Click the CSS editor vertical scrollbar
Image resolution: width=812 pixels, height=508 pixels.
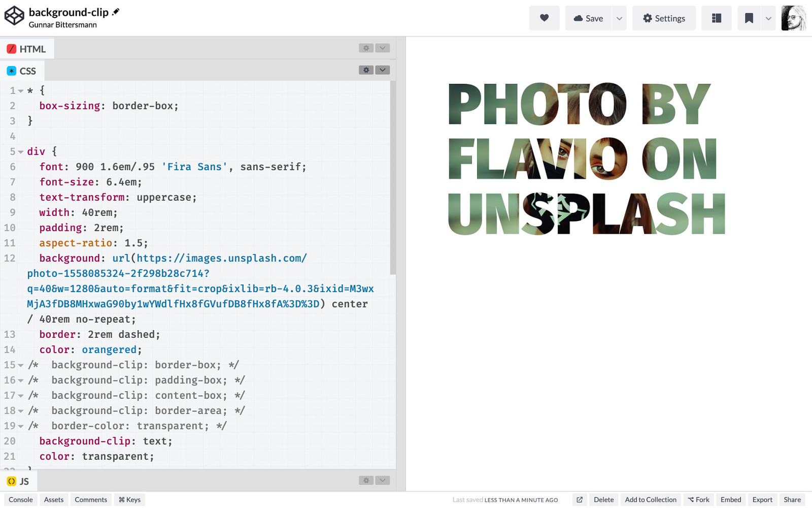point(393,178)
